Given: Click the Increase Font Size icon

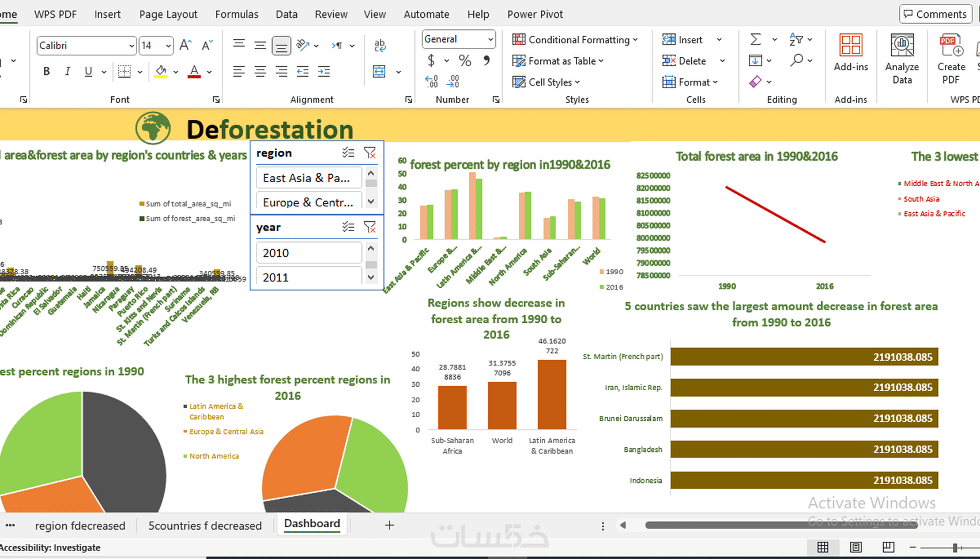Looking at the screenshot, I should coord(186,45).
